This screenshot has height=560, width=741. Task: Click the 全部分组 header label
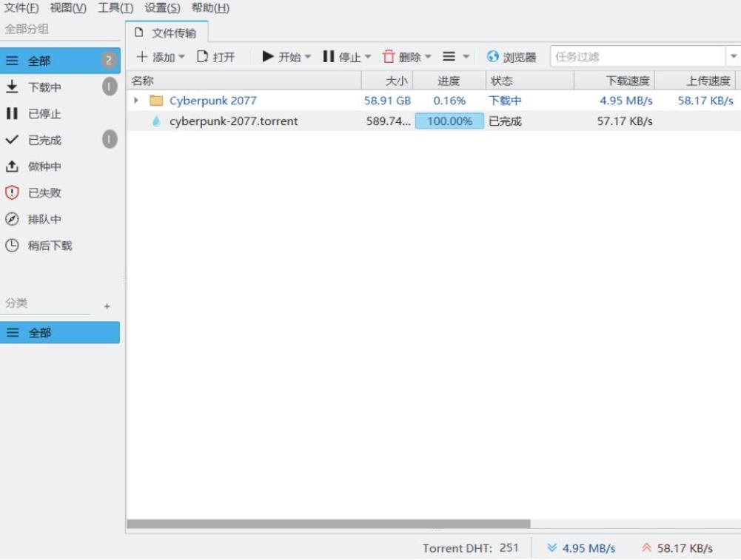pyautogui.click(x=27, y=29)
